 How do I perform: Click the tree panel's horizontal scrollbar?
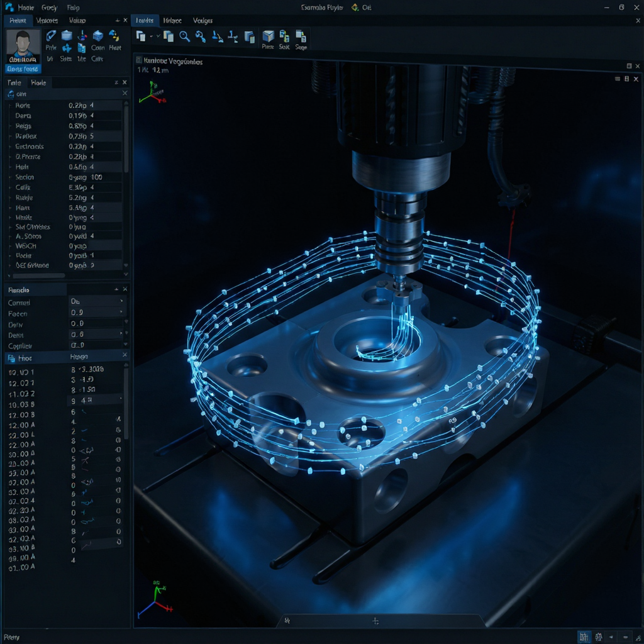[x=39, y=275]
